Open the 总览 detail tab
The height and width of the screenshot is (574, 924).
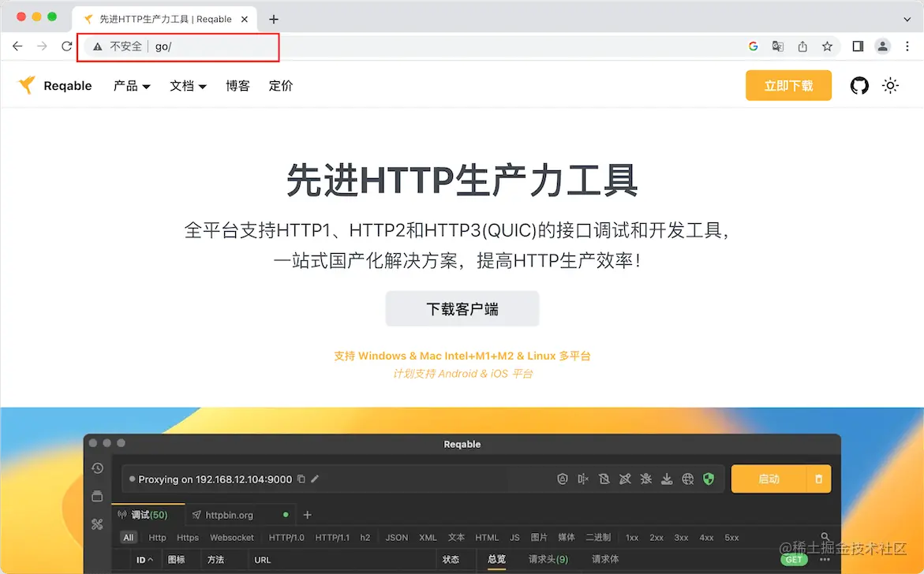pyautogui.click(x=497, y=559)
